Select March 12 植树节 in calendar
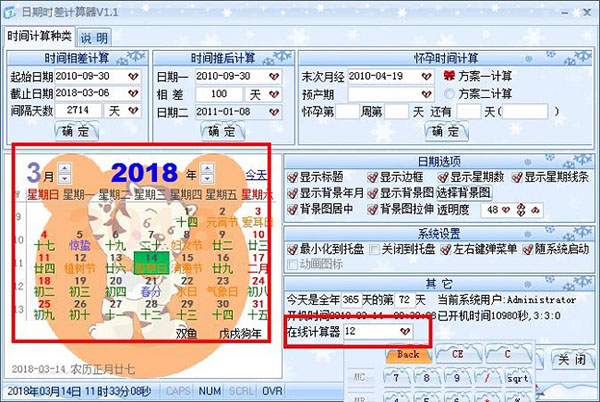The height and width of the screenshot is (402, 600). tap(80, 263)
